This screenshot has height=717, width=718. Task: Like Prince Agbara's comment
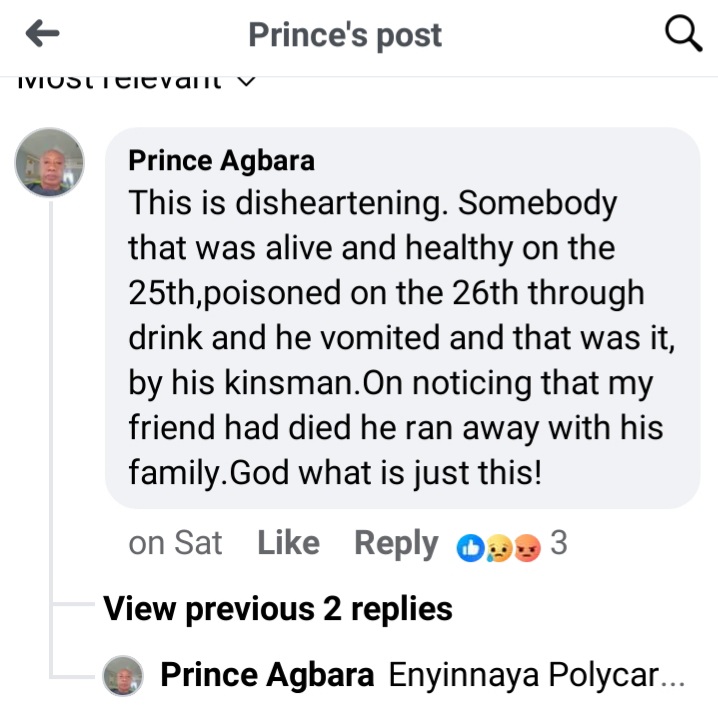[x=288, y=543]
